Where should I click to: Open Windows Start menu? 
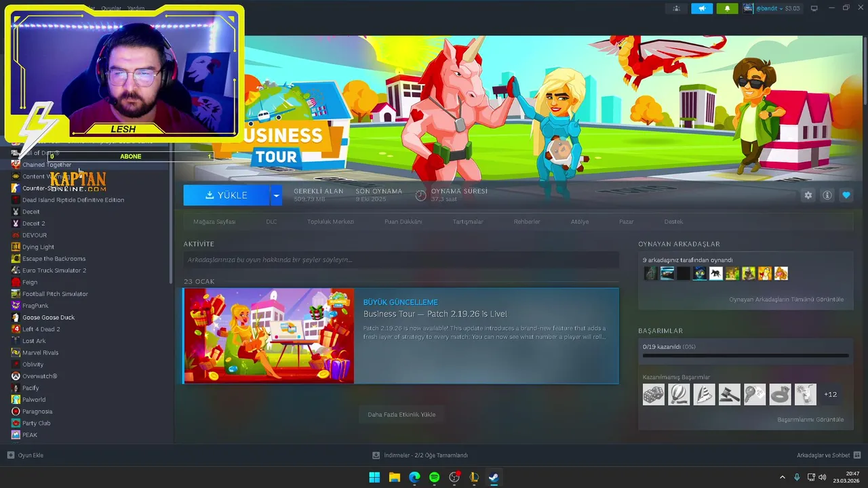374,477
